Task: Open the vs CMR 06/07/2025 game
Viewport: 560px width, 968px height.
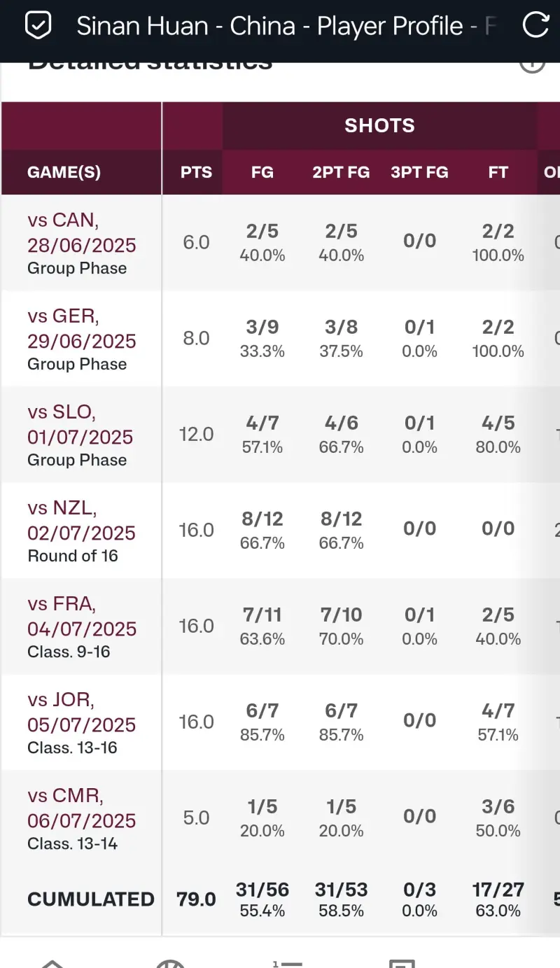Action: click(81, 808)
